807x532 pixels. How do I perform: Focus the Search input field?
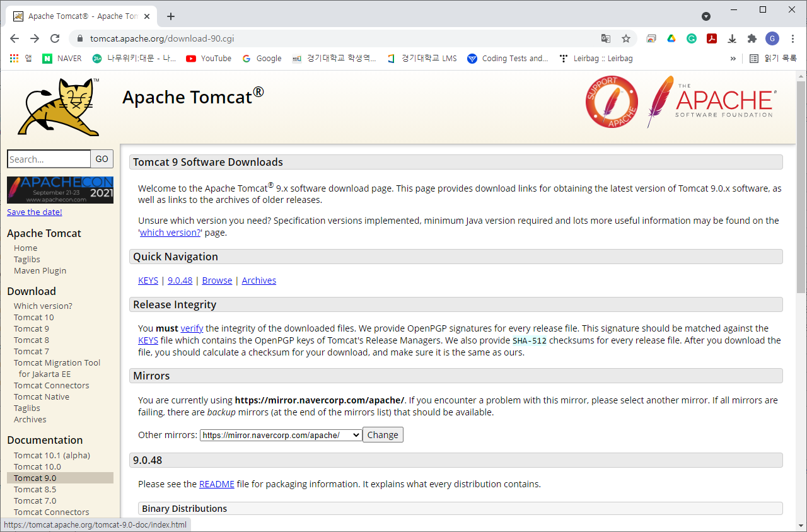click(49, 159)
